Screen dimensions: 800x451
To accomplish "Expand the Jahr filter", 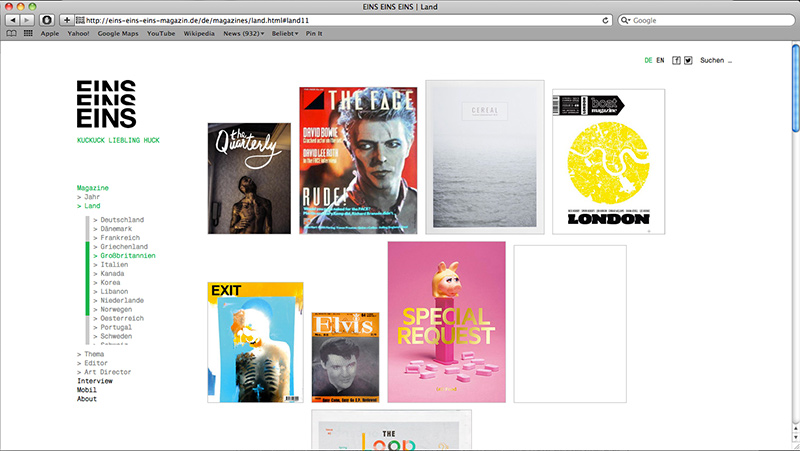I will point(88,197).
